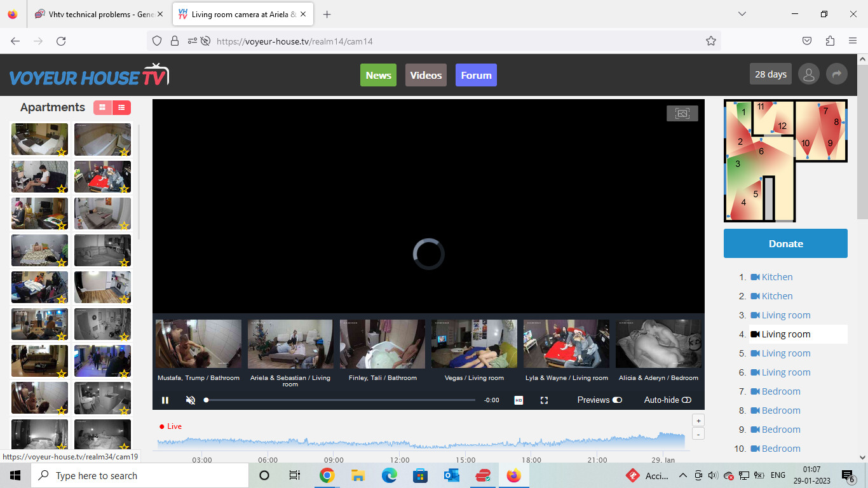Screen dimensions: 868x488
Task: Click the Donate button
Action: pyautogui.click(x=785, y=243)
